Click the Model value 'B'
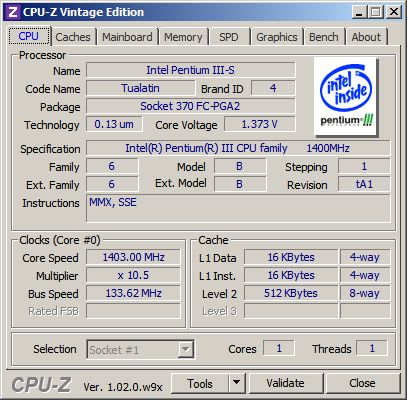Image resolution: width=407 pixels, height=400 pixels. click(240, 166)
